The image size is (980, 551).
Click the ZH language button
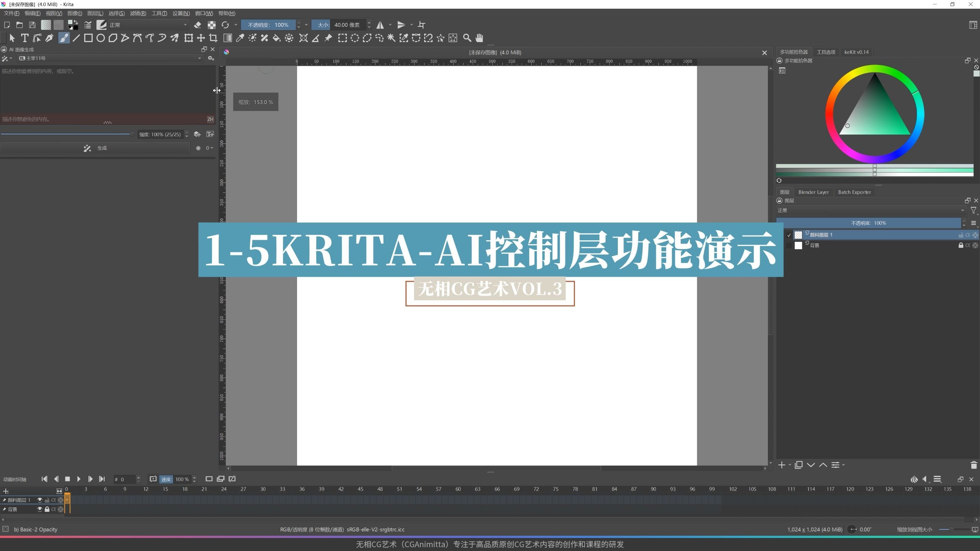tap(210, 119)
